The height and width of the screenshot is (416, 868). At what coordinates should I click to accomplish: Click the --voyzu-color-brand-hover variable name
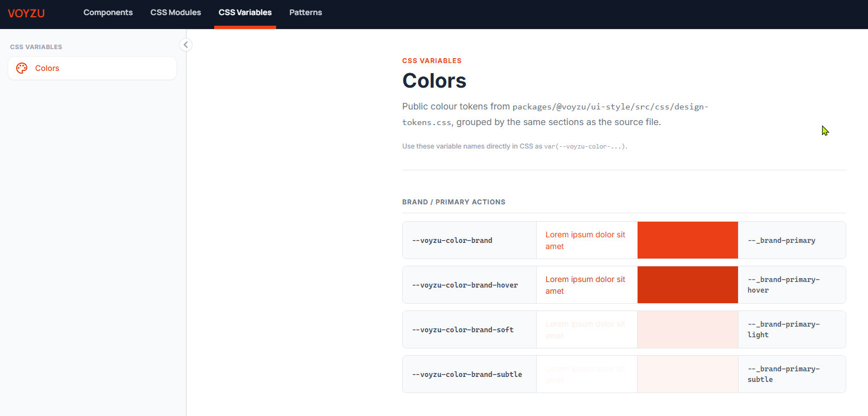coord(465,285)
